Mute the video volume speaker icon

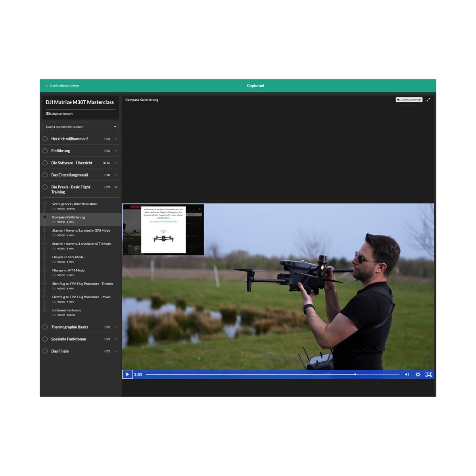(407, 374)
